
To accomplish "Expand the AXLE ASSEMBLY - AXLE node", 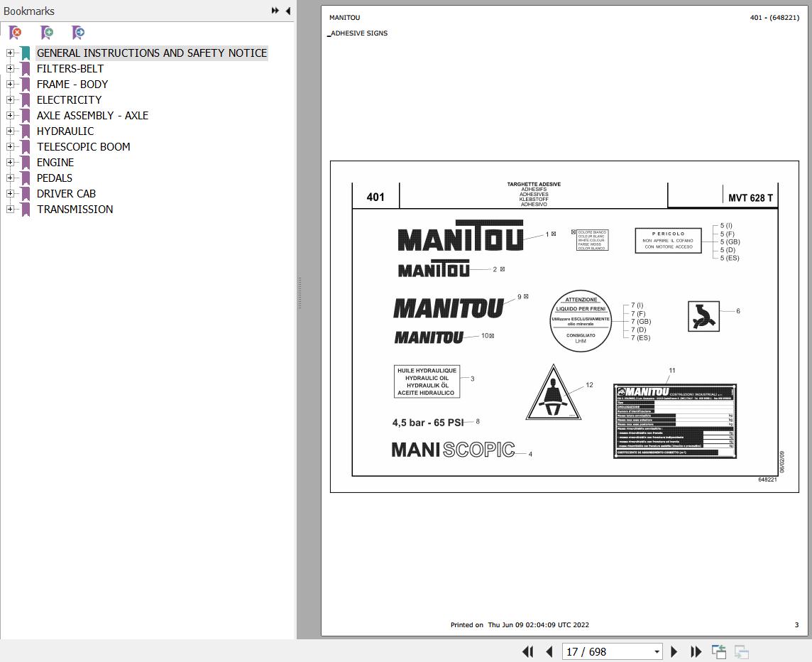I will click(10, 115).
